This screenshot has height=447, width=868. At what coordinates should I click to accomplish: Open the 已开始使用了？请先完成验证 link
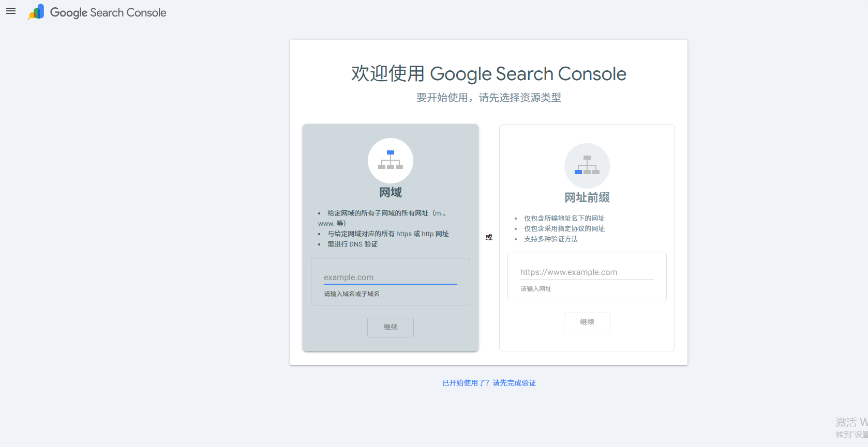[489, 383]
